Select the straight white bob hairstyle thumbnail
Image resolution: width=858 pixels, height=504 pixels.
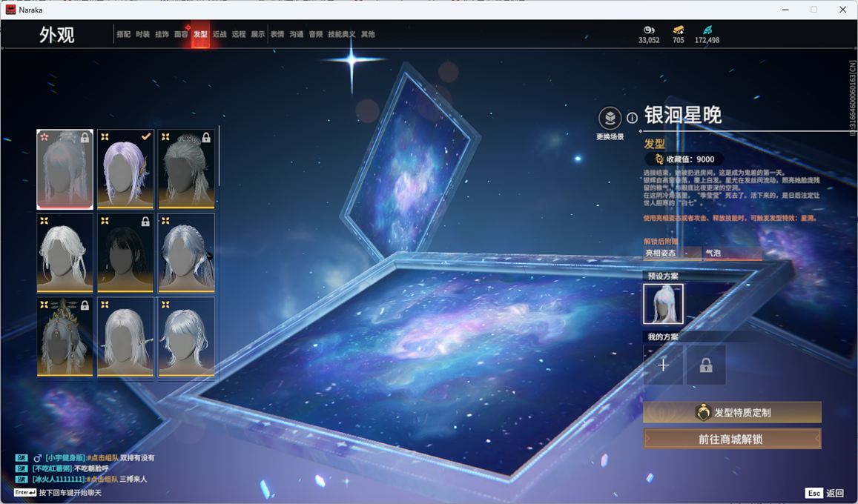tap(125, 336)
